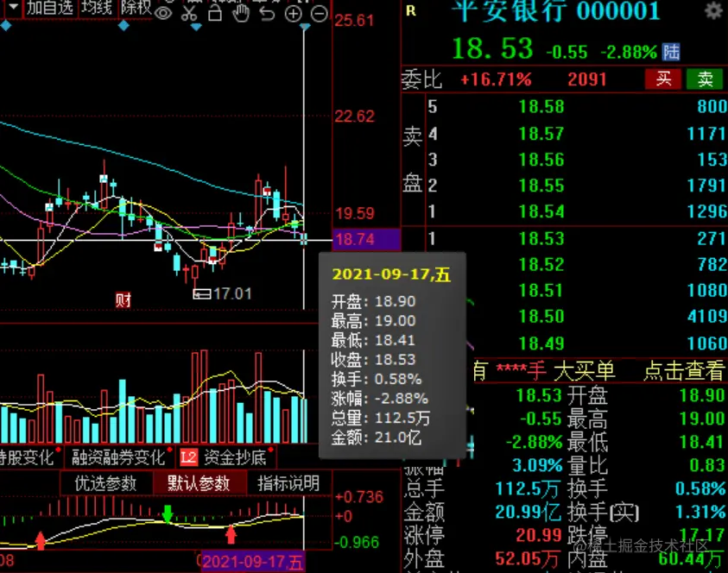Click the green down arrow signal on MACD

click(x=168, y=513)
